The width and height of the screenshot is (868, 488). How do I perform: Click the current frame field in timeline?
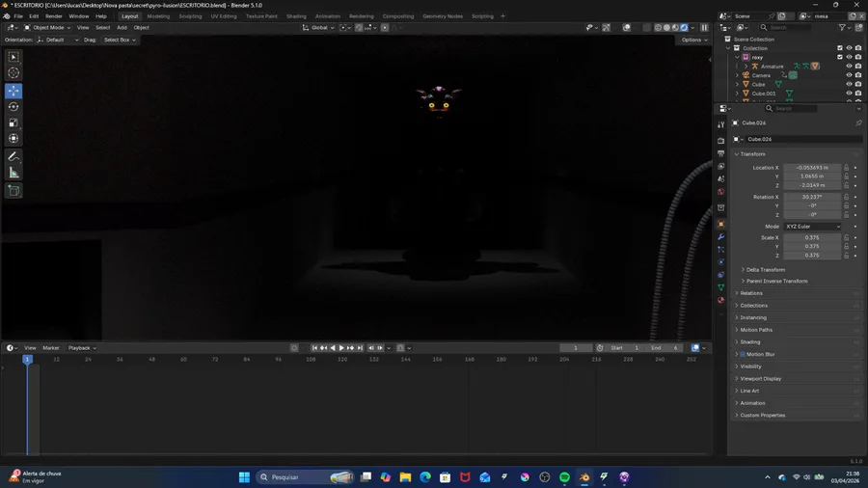coord(576,348)
